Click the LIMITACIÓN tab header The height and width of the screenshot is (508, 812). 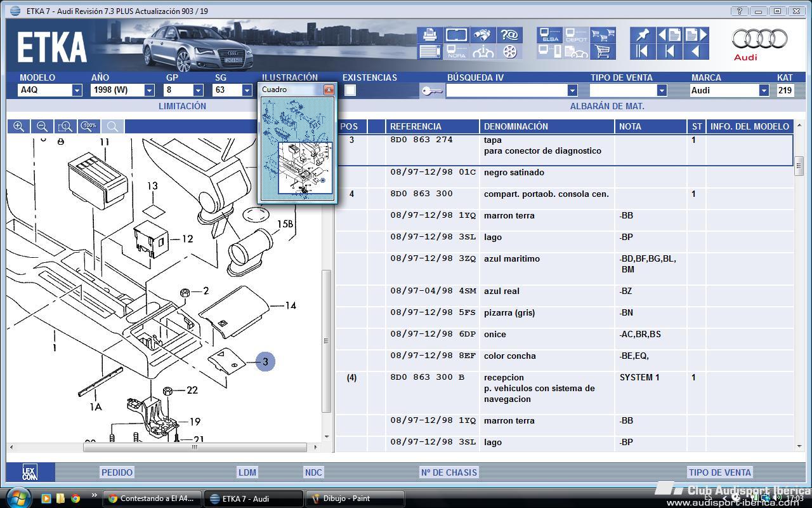pyautogui.click(x=182, y=106)
